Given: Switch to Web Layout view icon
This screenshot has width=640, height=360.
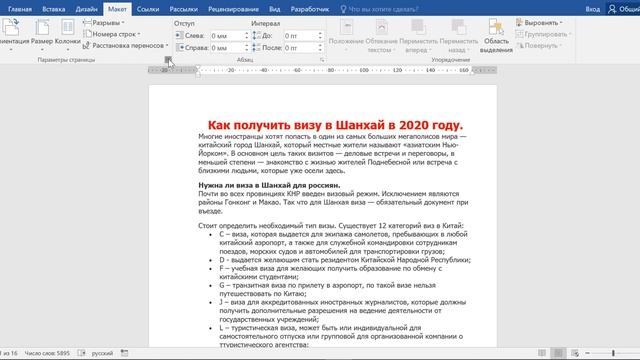Looking at the screenshot, I should pyautogui.click(x=575, y=353).
